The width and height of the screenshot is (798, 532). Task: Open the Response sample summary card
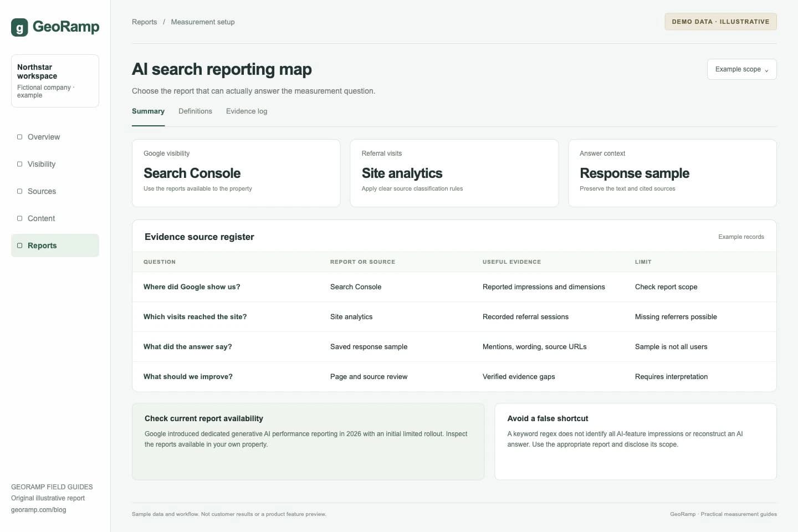click(x=672, y=173)
